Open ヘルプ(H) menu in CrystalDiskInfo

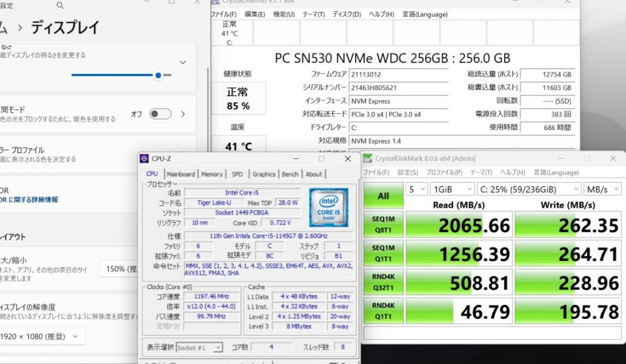(381, 14)
